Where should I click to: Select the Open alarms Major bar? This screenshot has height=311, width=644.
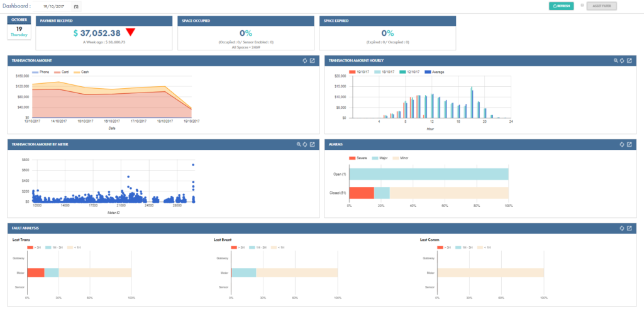pos(428,174)
